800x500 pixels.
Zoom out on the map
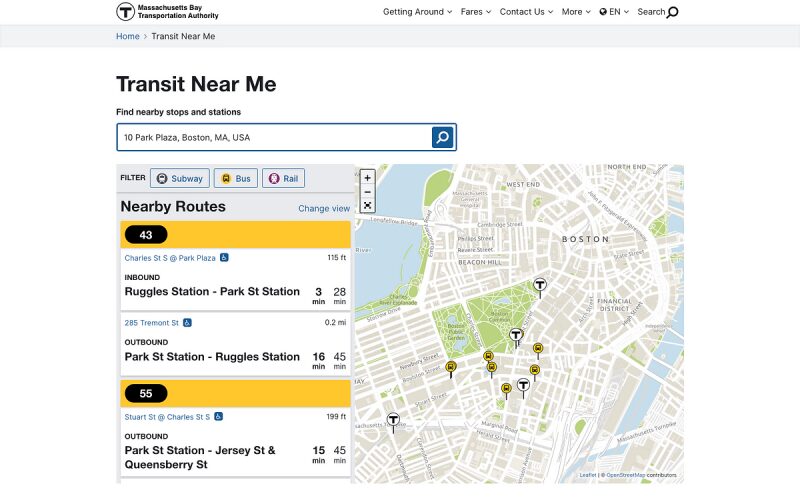click(367, 192)
